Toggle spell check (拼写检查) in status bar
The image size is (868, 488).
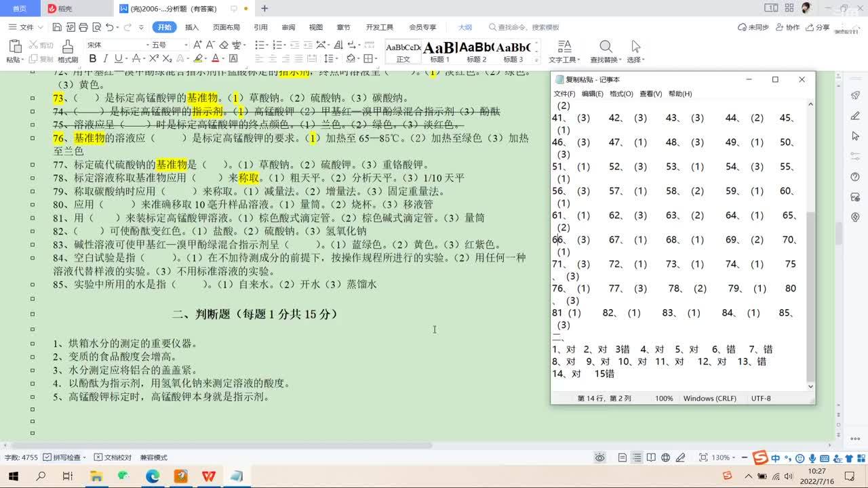pyautogui.click(x=62, y=457)
